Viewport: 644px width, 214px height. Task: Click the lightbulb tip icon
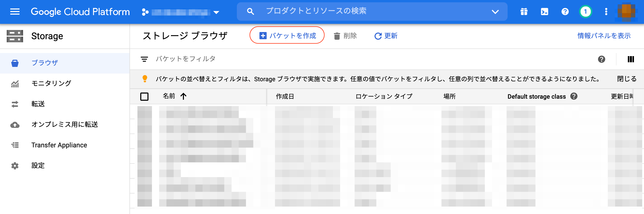point(145,79)
